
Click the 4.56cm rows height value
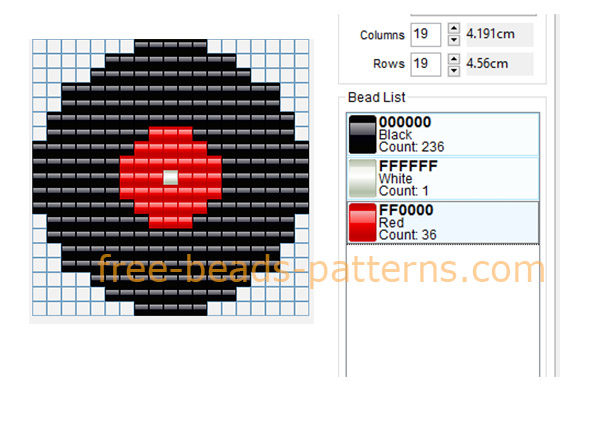487,64
